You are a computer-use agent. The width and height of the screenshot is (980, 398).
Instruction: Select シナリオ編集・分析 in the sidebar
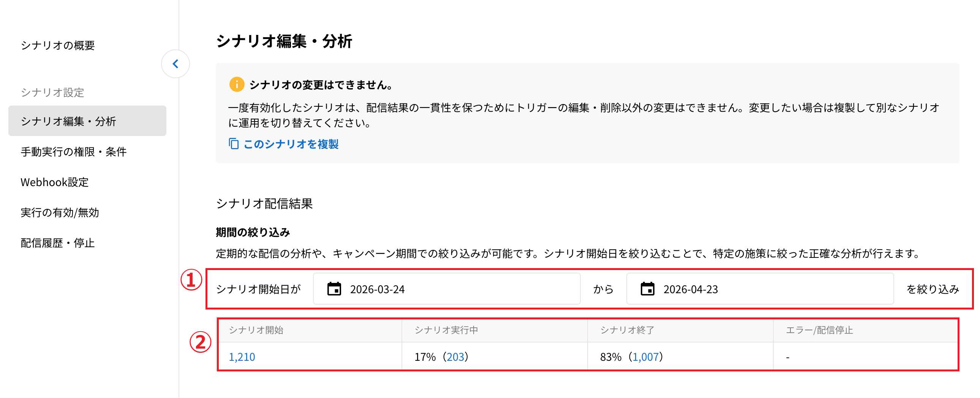pos(68,121)
